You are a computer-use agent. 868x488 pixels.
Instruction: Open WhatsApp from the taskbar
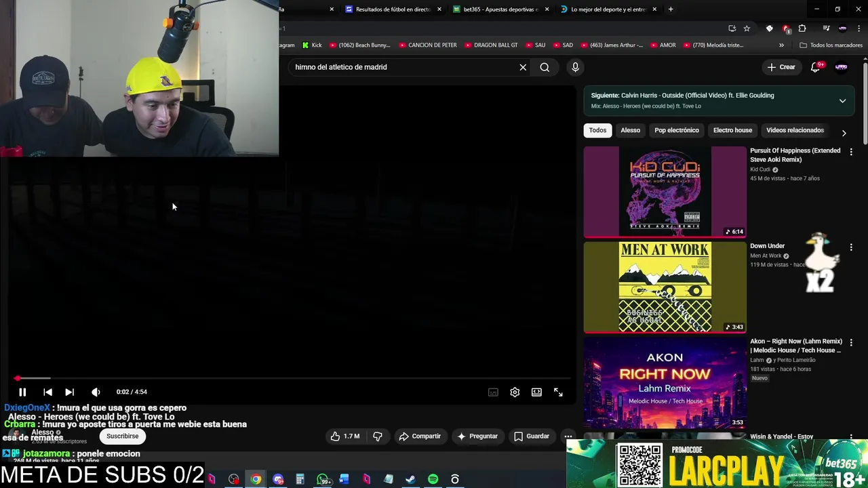(x=323, y=479)
